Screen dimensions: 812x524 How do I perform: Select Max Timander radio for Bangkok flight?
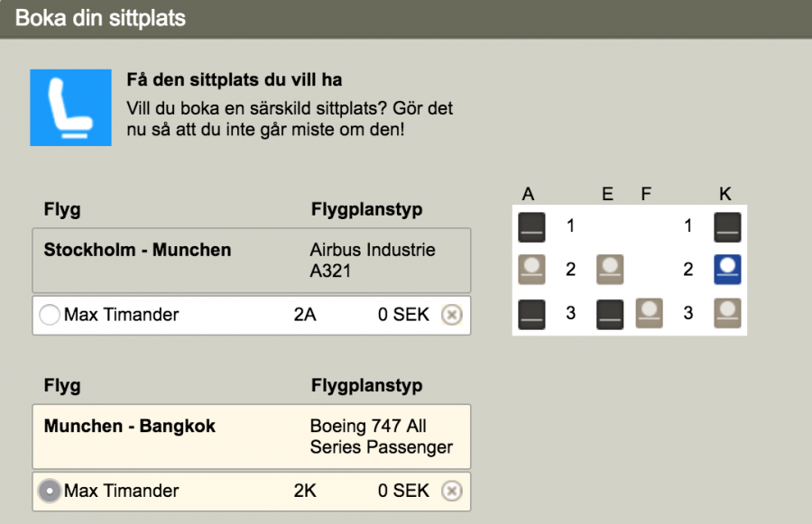pos(51,491)
